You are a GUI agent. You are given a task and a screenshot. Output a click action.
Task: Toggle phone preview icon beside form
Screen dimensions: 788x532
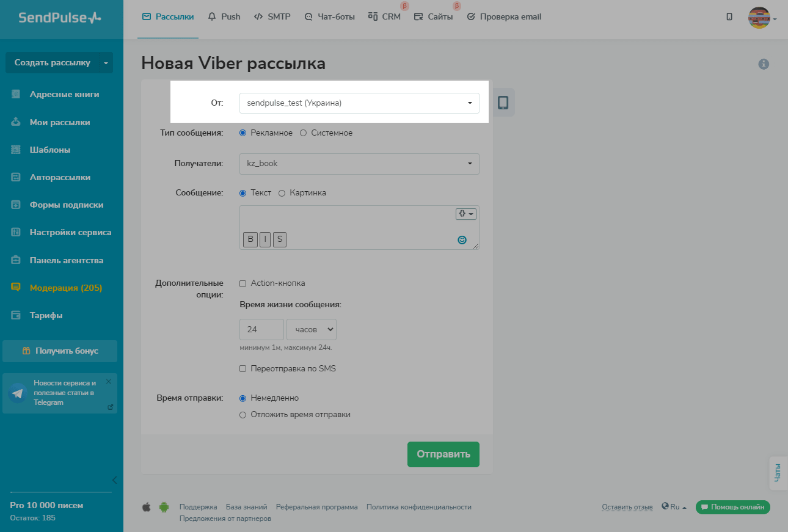[503, 103]
